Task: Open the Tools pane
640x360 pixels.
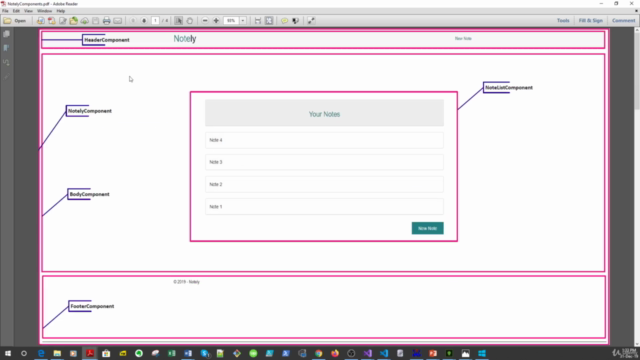Action: click(563, 20)
